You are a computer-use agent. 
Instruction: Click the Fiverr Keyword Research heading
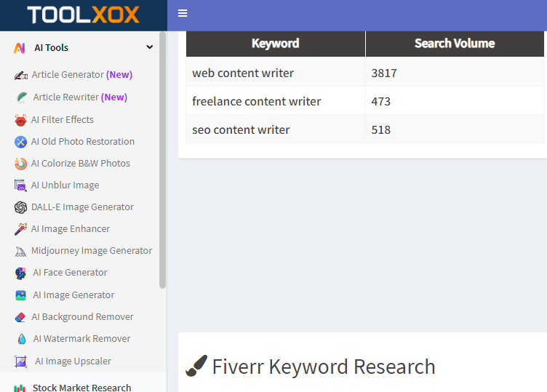click(x=324, y=367)
